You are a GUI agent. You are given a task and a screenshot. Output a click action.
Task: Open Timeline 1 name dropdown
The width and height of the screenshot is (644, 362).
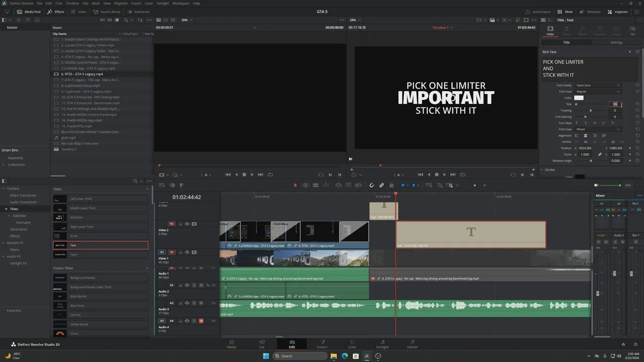(x=442, y=28)
